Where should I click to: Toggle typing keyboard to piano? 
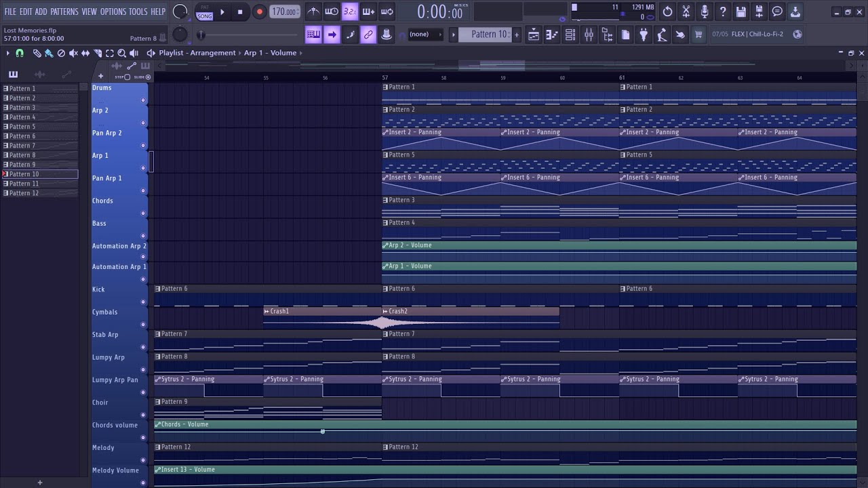click(313, 35)
